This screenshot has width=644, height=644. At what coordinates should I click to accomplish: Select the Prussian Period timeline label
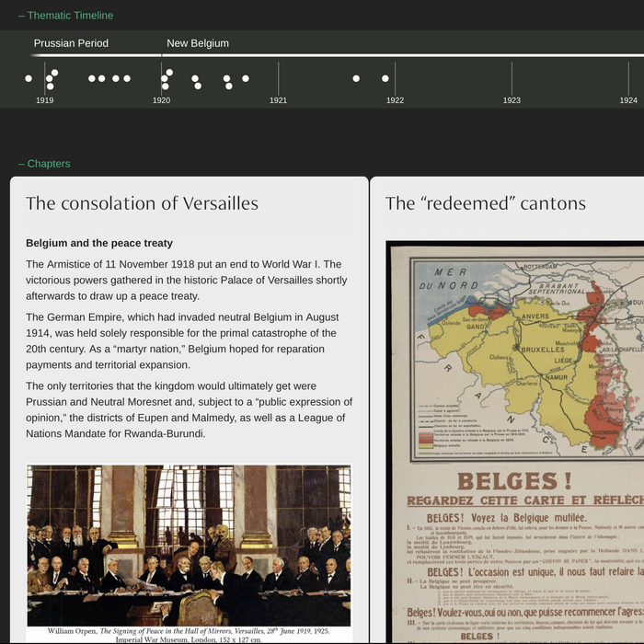click(x=71, y=43)
